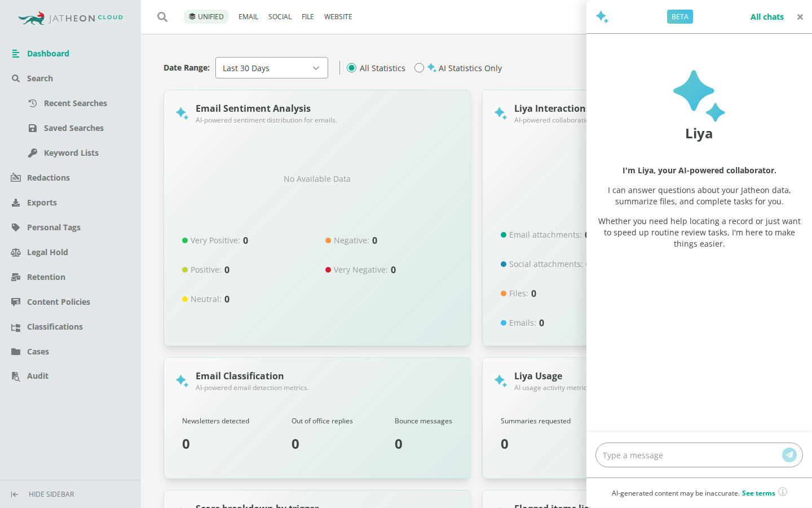Close the Liya chat panel
The height and width of the screenshot is (508, 812).
click(800, 17)
